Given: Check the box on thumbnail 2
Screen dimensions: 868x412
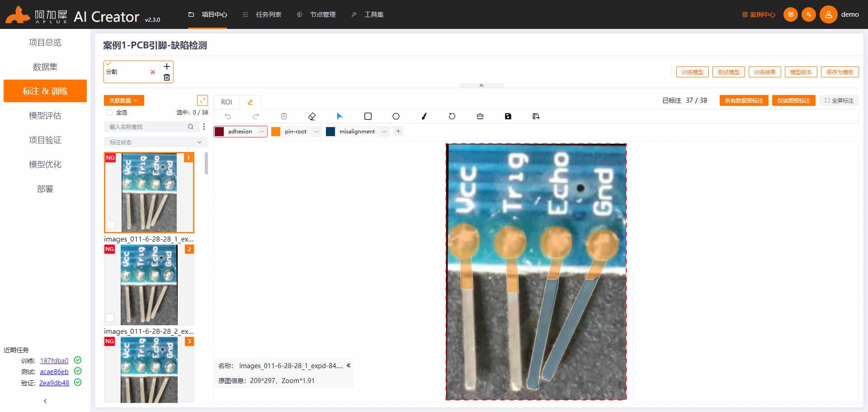Looking at the screenshot, I should (110, 318).
